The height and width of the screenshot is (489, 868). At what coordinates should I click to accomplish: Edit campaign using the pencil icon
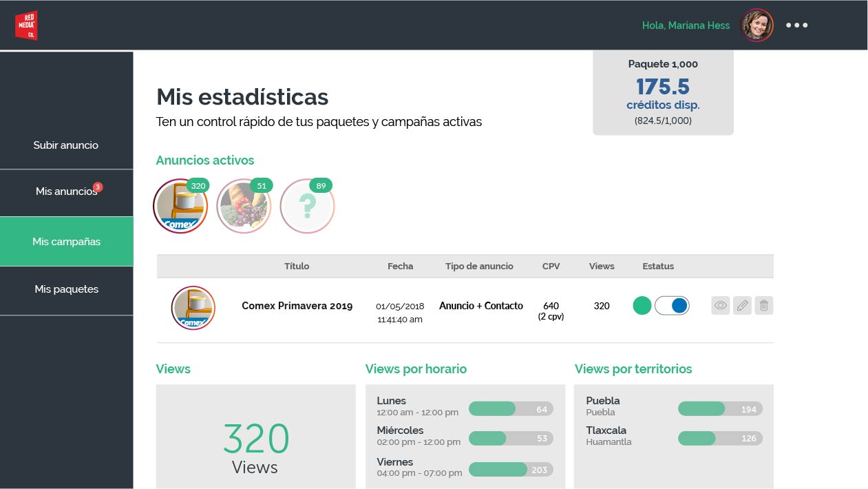coord(742,306)
